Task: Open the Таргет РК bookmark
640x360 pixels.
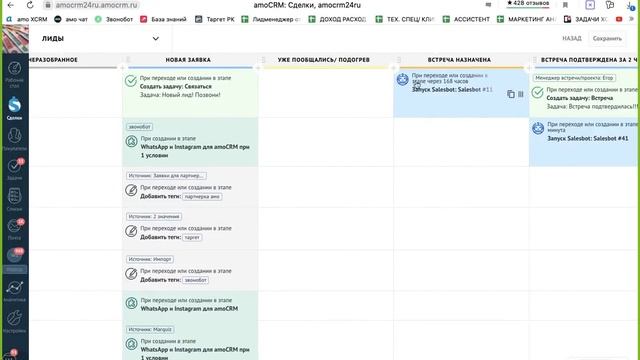Action: (x=215, y=19)
